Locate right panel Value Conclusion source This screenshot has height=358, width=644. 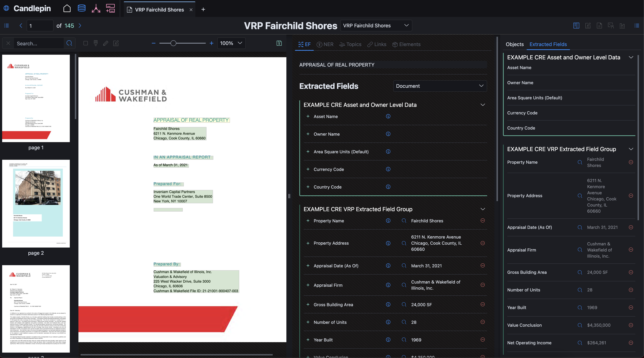click(x=580, y=325)
